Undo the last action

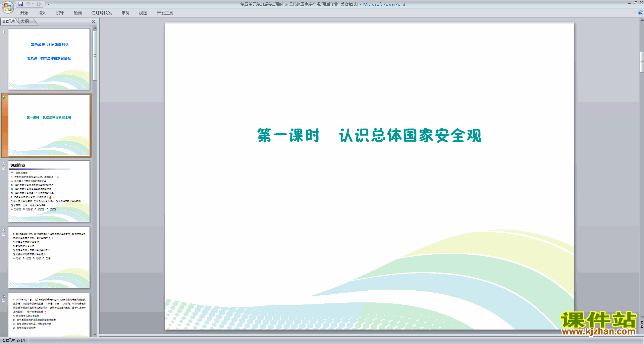pos(28,4)
